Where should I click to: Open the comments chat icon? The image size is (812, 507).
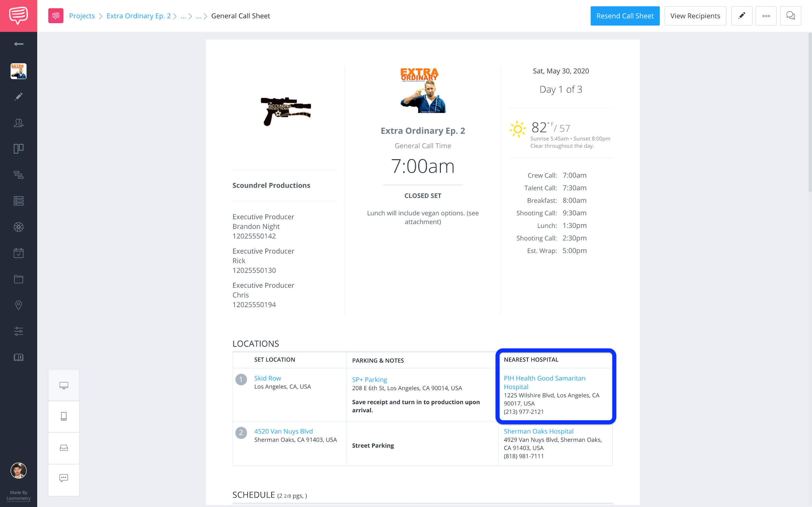(x=792, y=16)
